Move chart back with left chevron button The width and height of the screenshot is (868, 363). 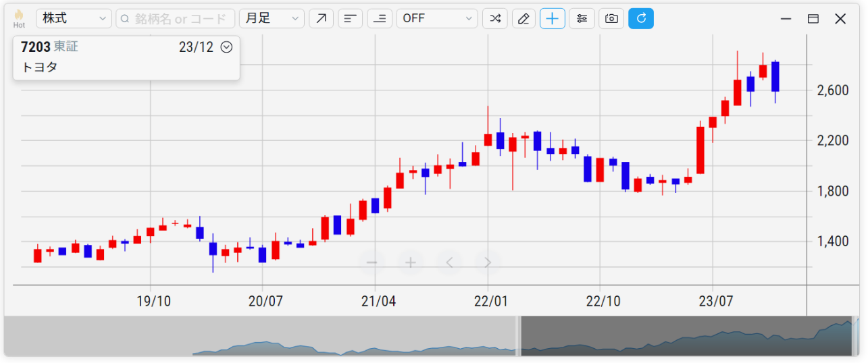coord(449,262)
